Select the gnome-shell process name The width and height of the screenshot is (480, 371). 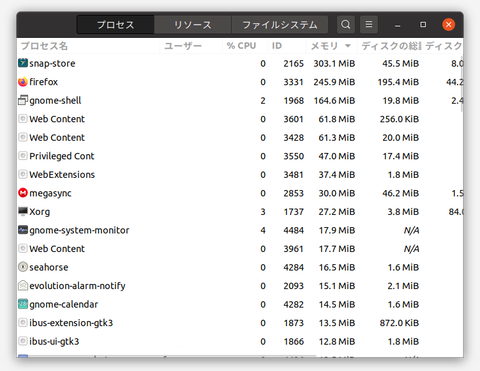tap(55, 100)
